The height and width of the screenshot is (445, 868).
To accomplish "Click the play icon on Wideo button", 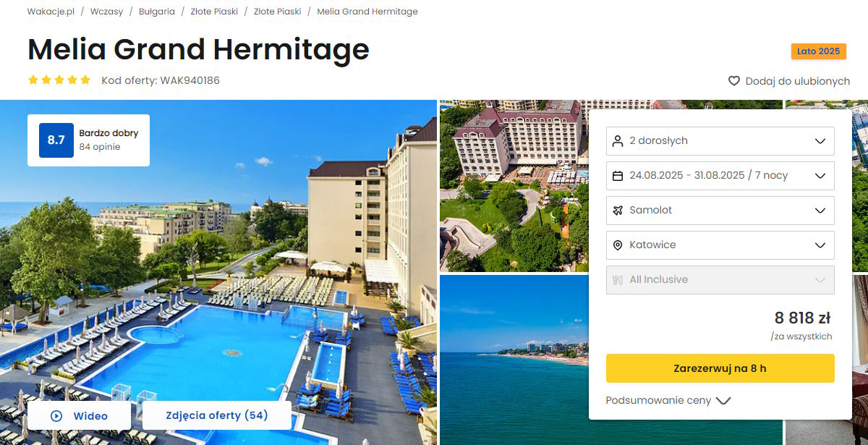I will point(56,416).
